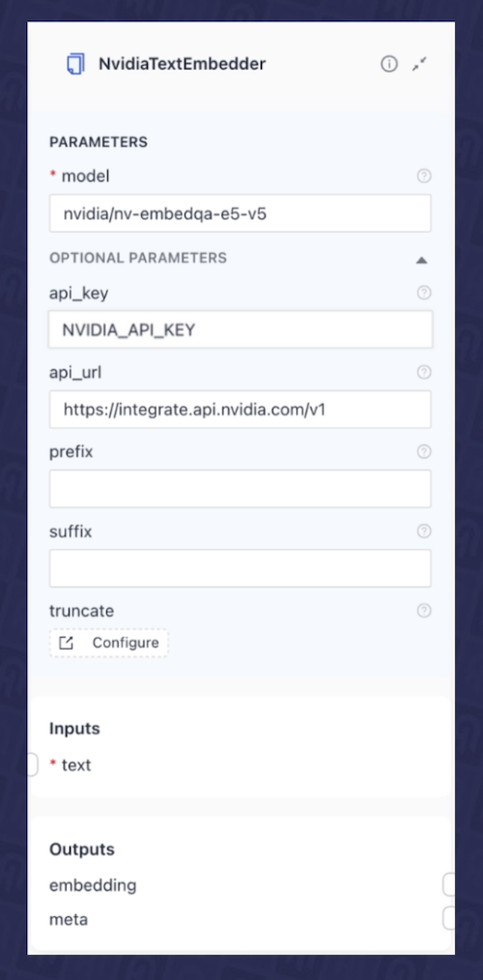Collapse the Optional Parameters section
Screen dimensions: 483x980
422,260
